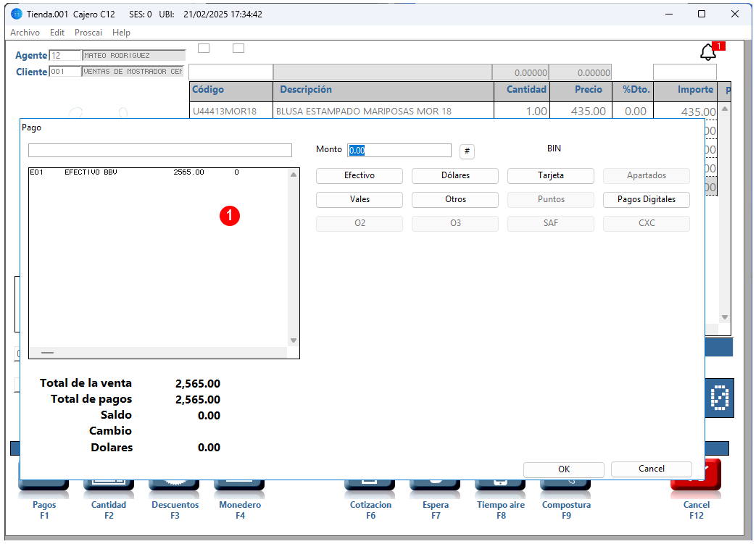Open the Proscai menu
756x544 pixels.
(x=88, y=33)
